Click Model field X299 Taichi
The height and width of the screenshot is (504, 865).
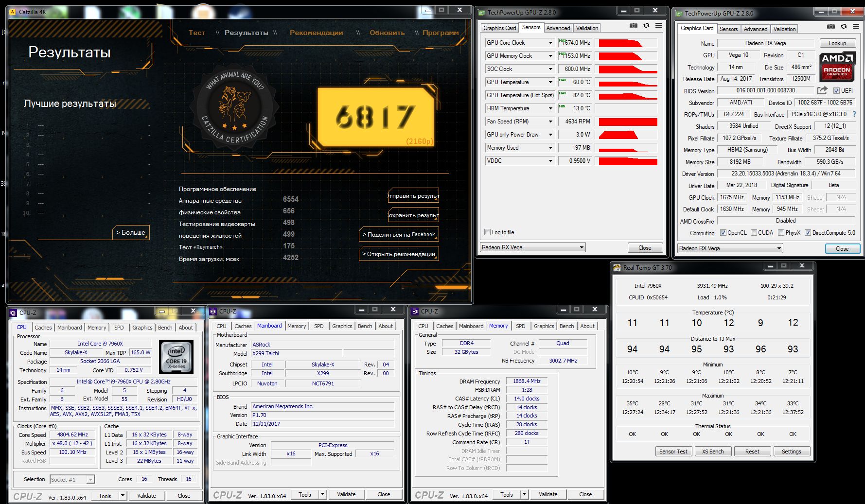point(297,353)
